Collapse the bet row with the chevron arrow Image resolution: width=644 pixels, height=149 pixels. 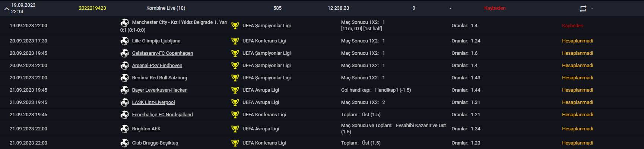pos(6,9)
